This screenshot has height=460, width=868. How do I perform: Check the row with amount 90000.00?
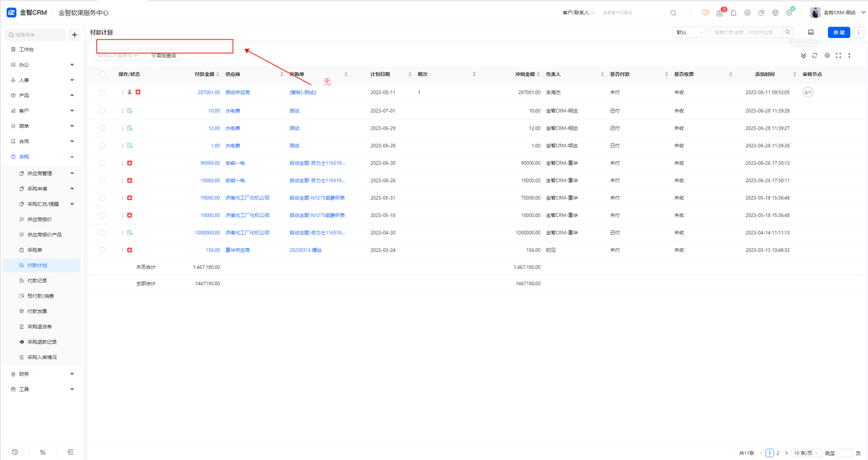pos(102,163)
